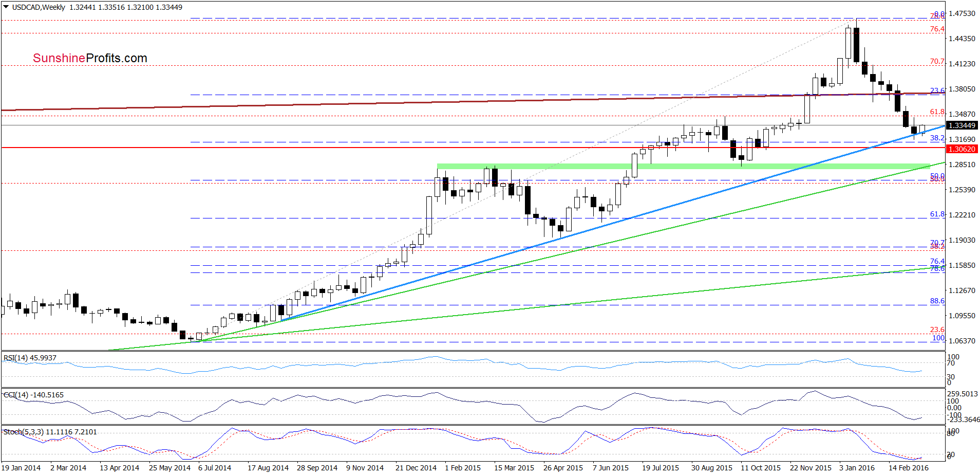Viewport: 980px width, 475px height.
Task: Click the 1.19030 price axis label
Action: click(x=962, y=240)
